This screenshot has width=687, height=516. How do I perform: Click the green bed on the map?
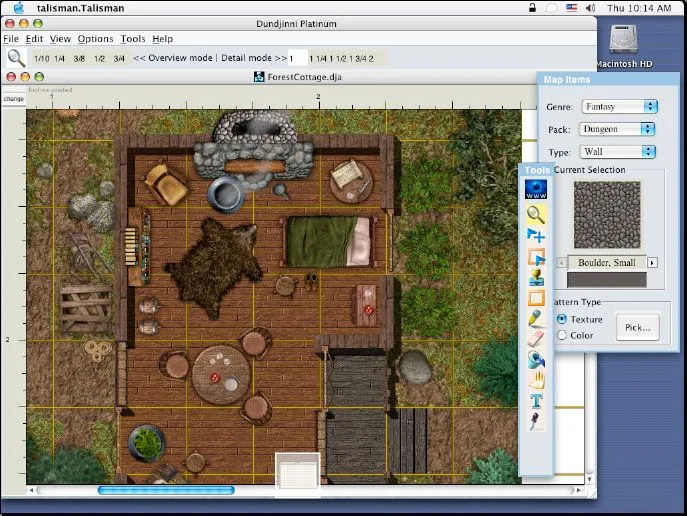click(x=331, y=241)
